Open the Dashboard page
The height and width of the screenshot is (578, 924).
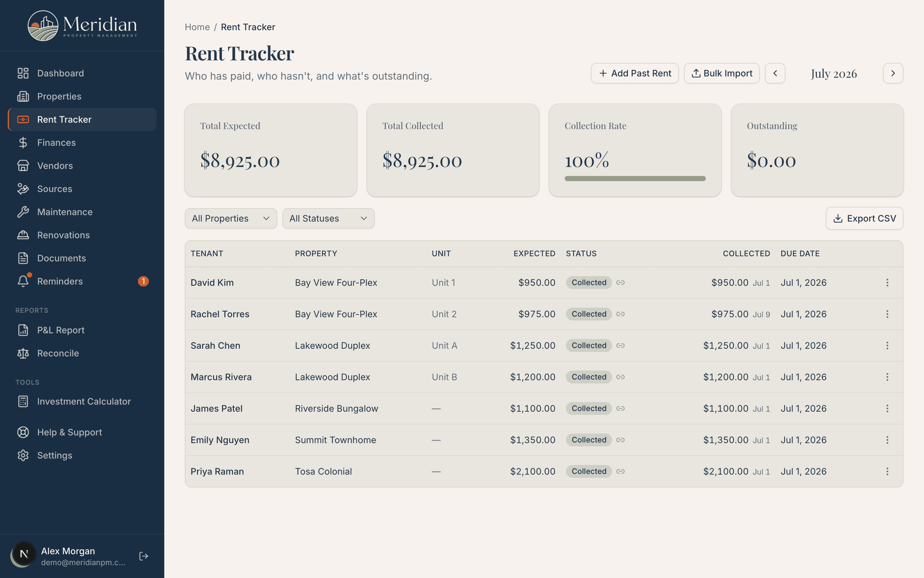[82, 73]
